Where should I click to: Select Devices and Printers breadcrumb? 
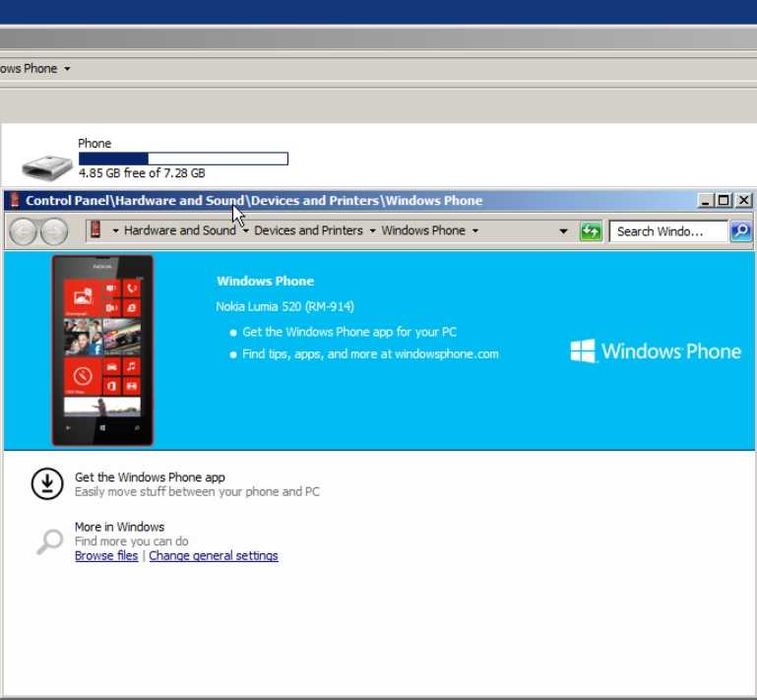[x=308, y=230]
